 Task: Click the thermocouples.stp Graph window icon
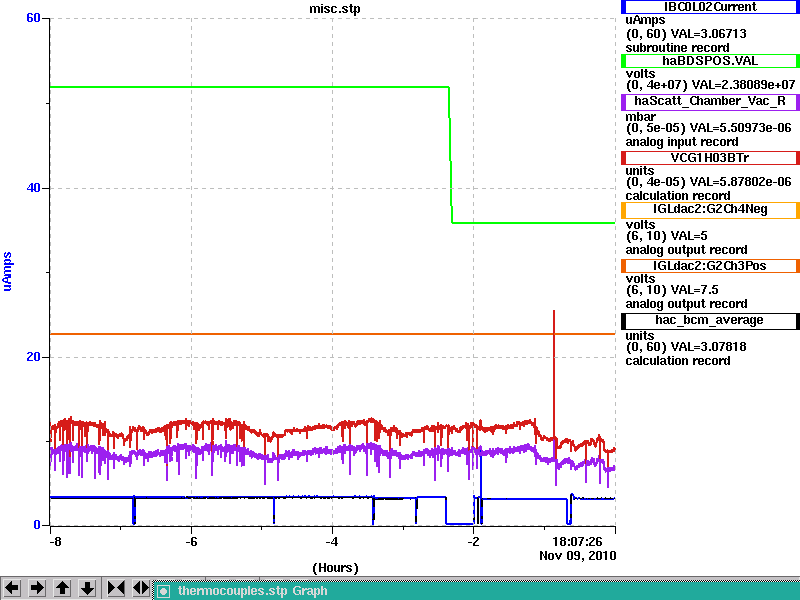click(163, 591)
